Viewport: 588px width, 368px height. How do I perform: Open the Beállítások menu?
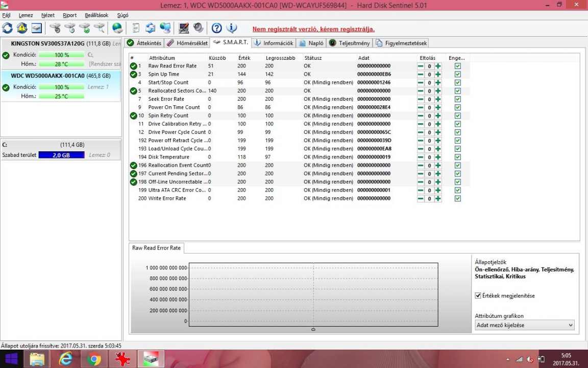tap(97, 15)
